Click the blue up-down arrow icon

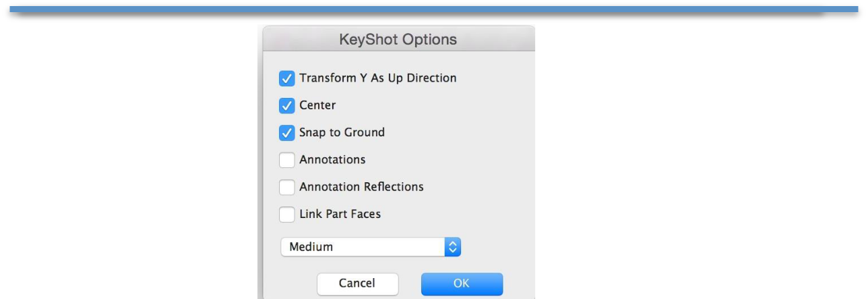tap(453, 247)
